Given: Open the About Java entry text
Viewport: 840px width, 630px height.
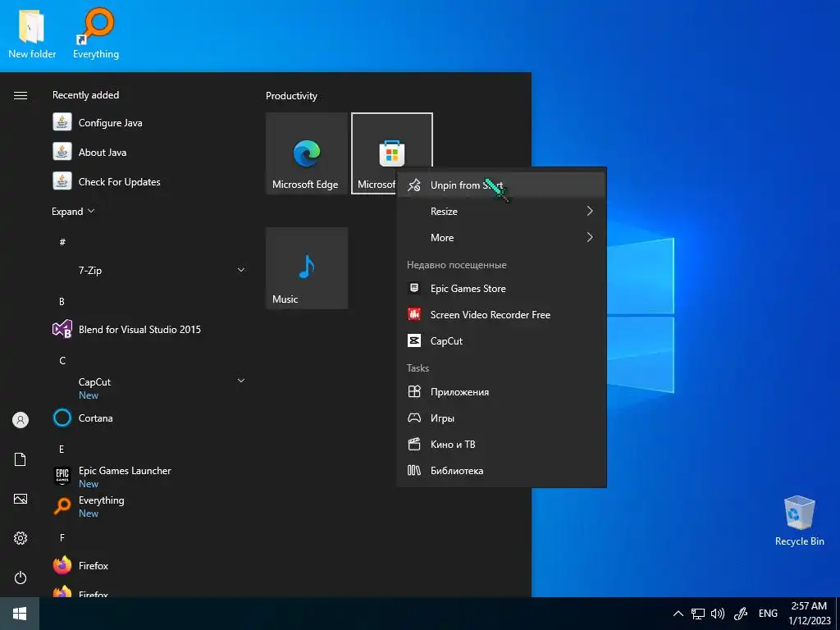Looking at the screenshot, I should click(x=103, y=152).
